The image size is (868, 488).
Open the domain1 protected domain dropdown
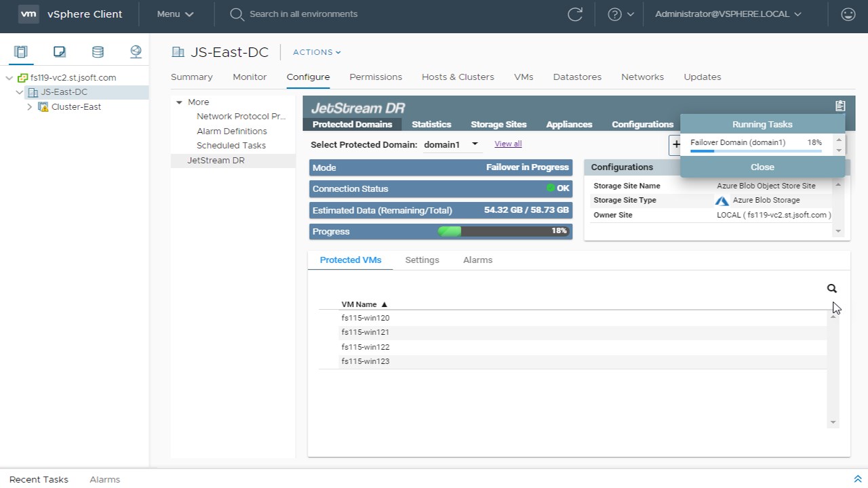(x=452, y=144)
